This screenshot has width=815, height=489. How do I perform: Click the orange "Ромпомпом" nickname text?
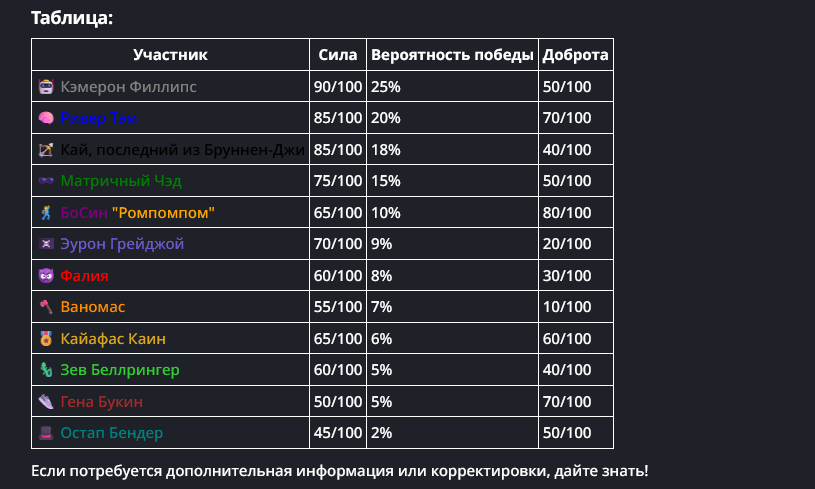click(x=163, y=214)
